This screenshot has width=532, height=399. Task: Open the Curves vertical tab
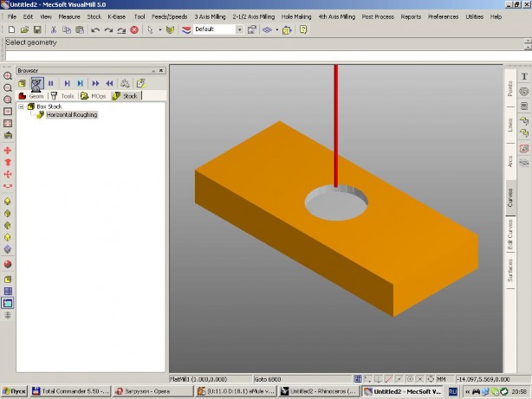[x=510, y=197]
